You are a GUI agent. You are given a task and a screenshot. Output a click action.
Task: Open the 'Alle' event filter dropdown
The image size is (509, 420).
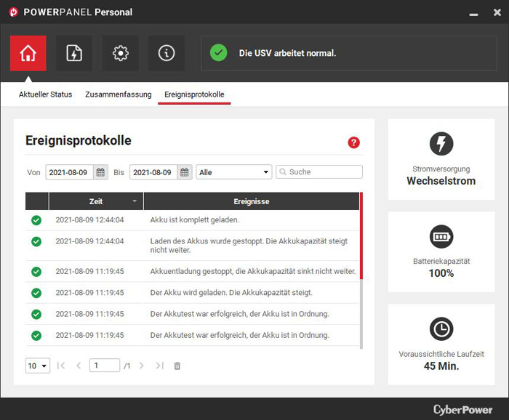(233, 172)
